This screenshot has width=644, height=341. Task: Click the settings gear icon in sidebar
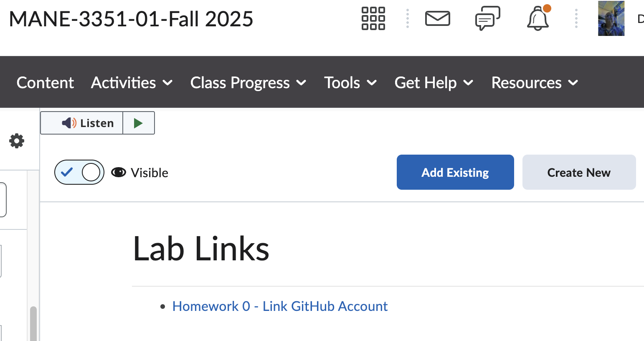pos(17,141)
